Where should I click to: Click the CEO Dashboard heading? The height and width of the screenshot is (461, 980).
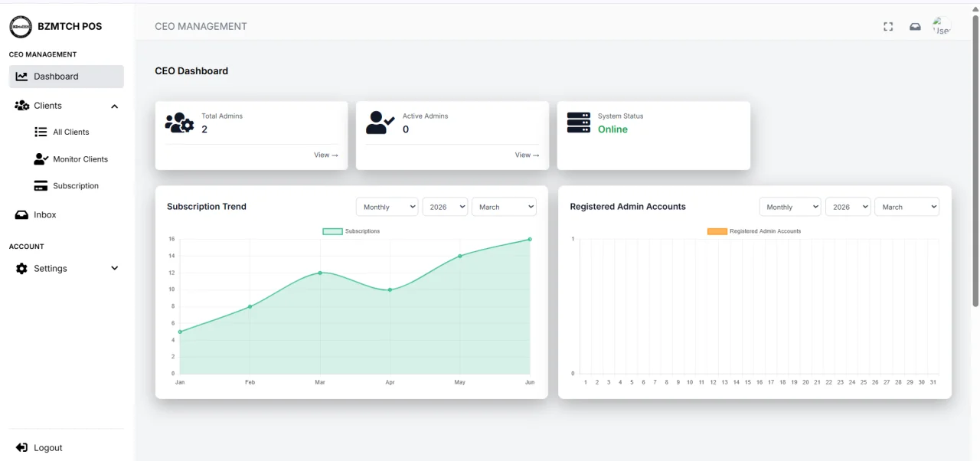click(x=191, y=71)
